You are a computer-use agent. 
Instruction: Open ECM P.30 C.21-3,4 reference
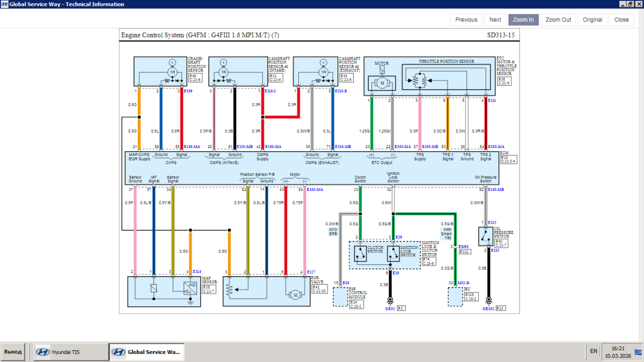click(508, 159)
